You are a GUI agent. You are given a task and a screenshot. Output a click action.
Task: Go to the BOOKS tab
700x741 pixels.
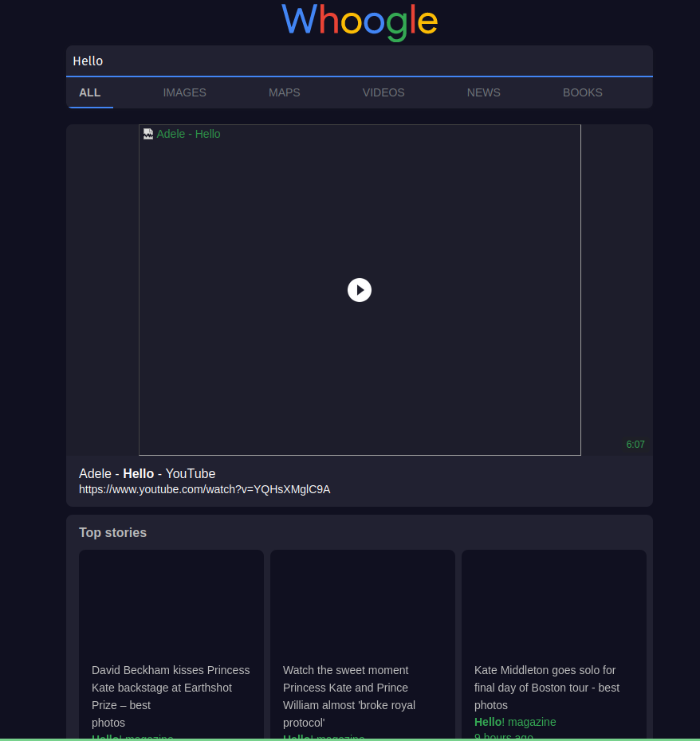(582, 92)
